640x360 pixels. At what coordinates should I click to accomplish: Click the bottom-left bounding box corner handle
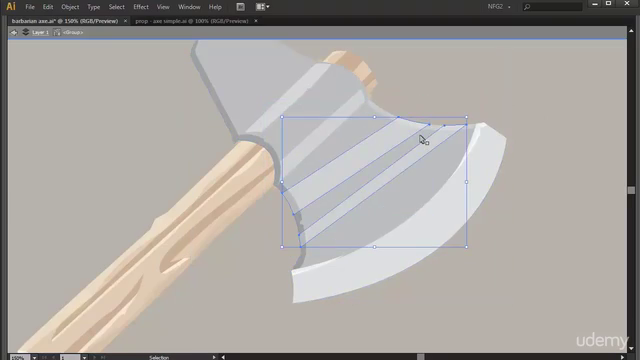tap(282, 247)
